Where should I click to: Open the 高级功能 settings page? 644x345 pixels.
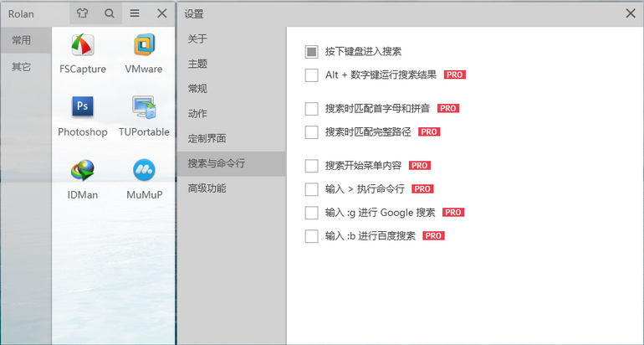tap(232, 188)
